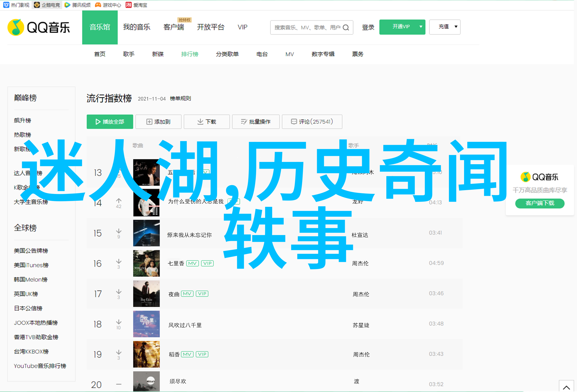Open 大学生音乐榜 in sidebar

[x=31, y=202]
